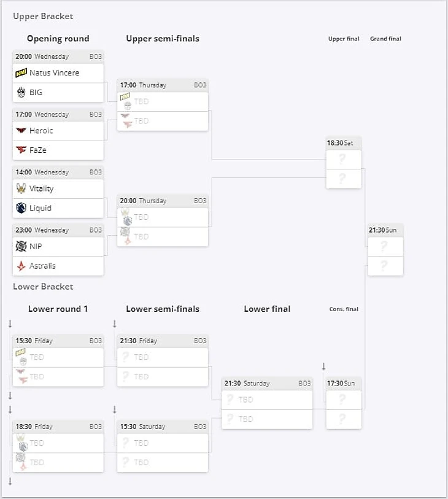Open the Natus Vincere team link
448x499 pixels.
(x=54, y=73)
